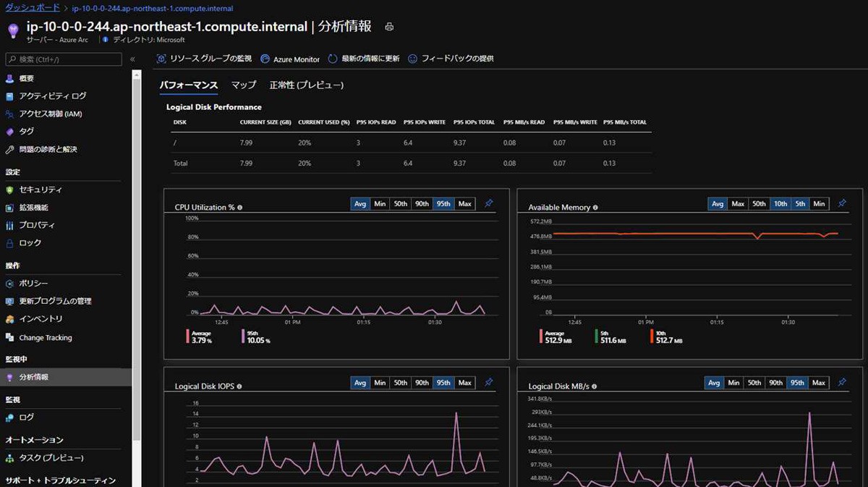Collapse the sidebar with the double-chevron icon
Screen dimensions: 868x487
132,59
